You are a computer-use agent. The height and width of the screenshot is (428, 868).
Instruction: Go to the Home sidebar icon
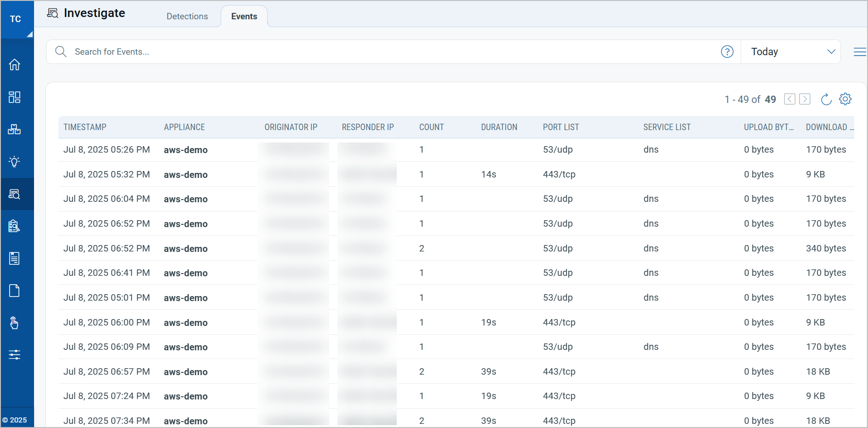tap(15, 65)
